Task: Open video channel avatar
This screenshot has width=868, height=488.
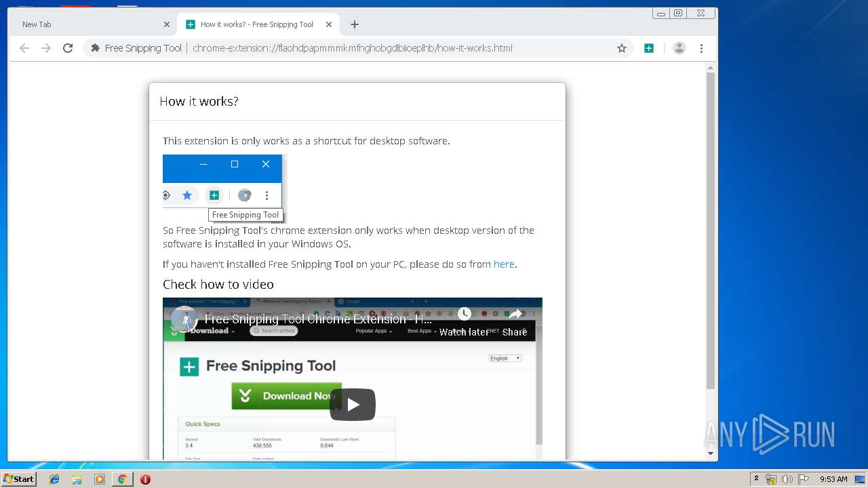Action: click(184, 319)
